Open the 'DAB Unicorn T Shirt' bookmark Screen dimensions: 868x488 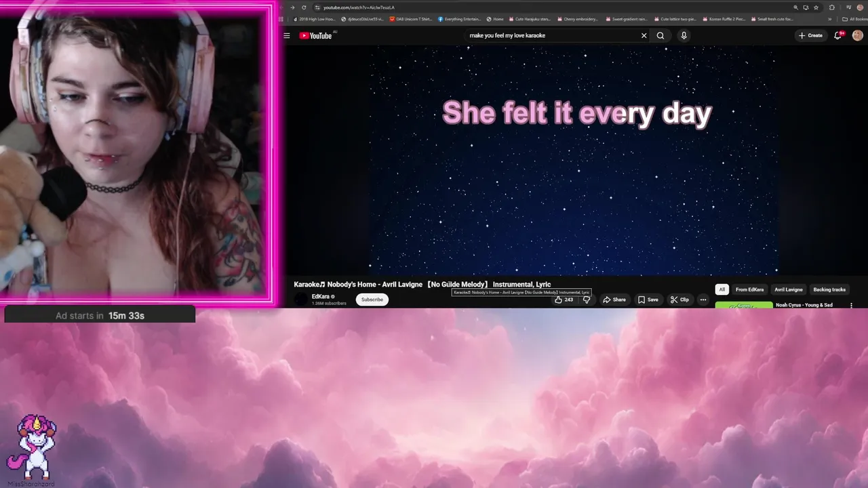coord(411,19)
